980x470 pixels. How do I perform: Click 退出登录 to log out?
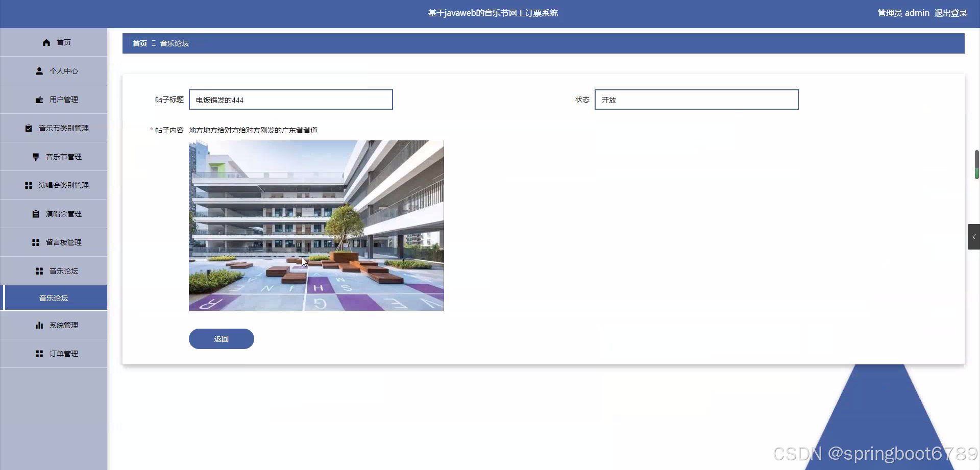(950, 13)
